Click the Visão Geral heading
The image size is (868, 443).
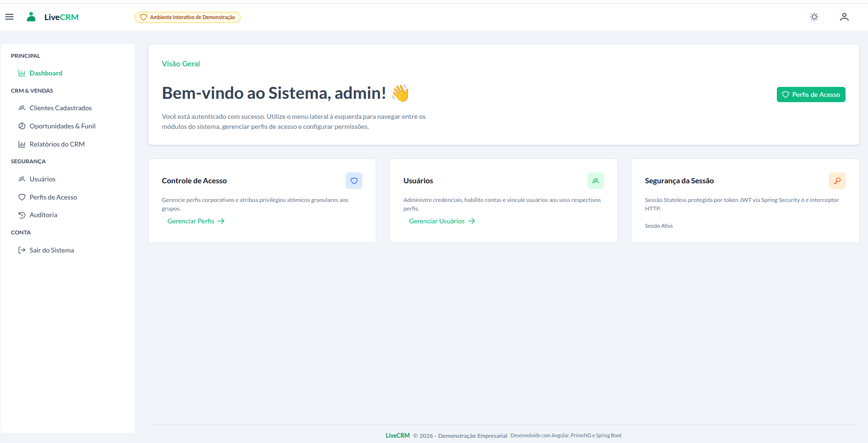181,64
